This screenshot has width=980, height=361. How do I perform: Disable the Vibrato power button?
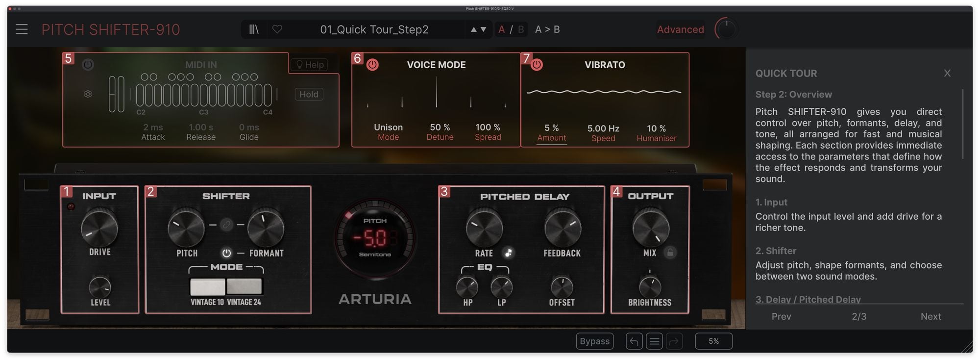pos(537,65)
